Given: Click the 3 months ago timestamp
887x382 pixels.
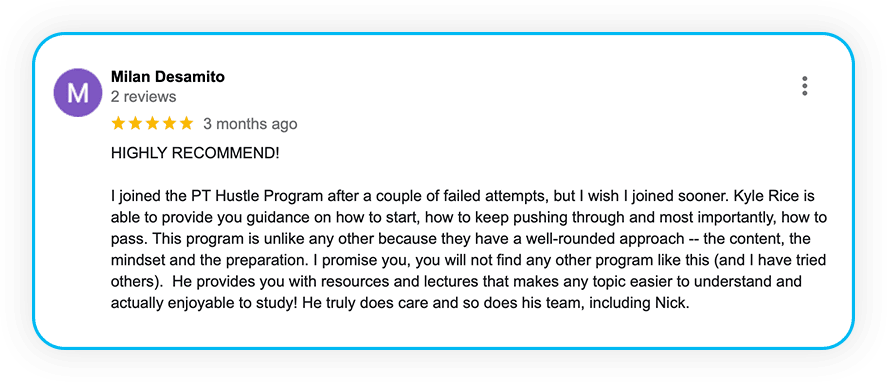Looking at the screenshot, I should click(250, 123).
